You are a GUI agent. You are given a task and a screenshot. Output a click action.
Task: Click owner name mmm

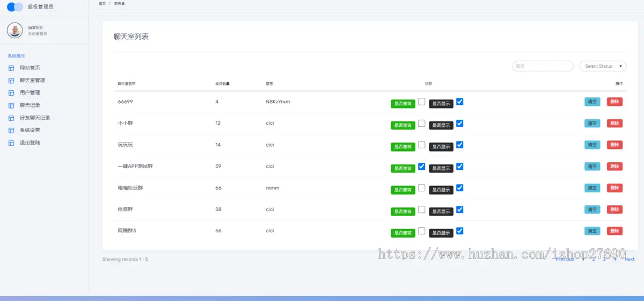tap(273, 188)
